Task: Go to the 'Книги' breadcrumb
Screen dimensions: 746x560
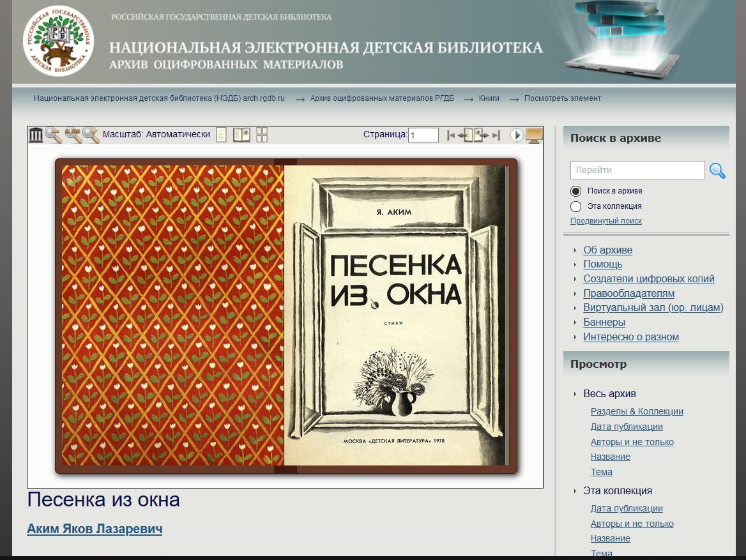Action: [489, 98]
